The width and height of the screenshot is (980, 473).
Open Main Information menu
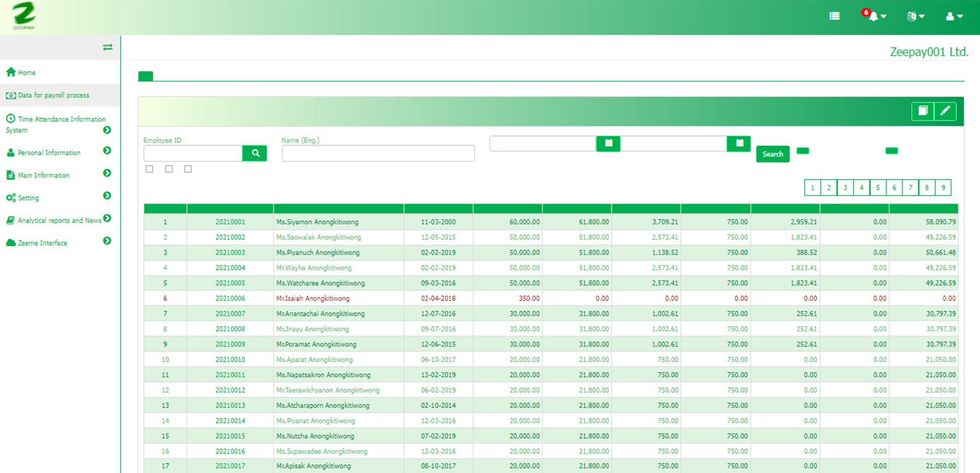tap(43, 175)
